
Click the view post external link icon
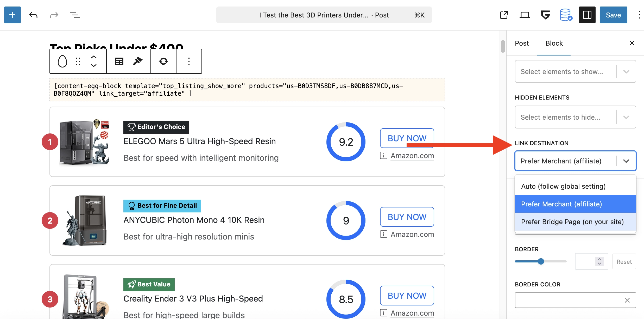[504, 15]
